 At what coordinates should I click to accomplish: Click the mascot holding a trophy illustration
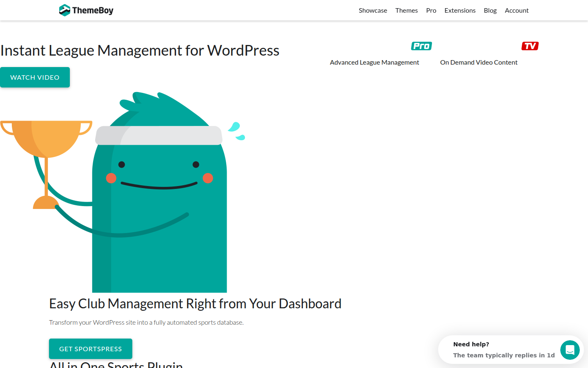[122, 192]
